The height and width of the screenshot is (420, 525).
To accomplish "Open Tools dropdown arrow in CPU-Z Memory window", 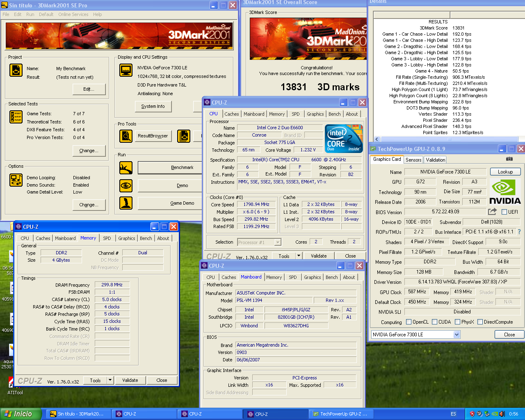I will point(110,380).
